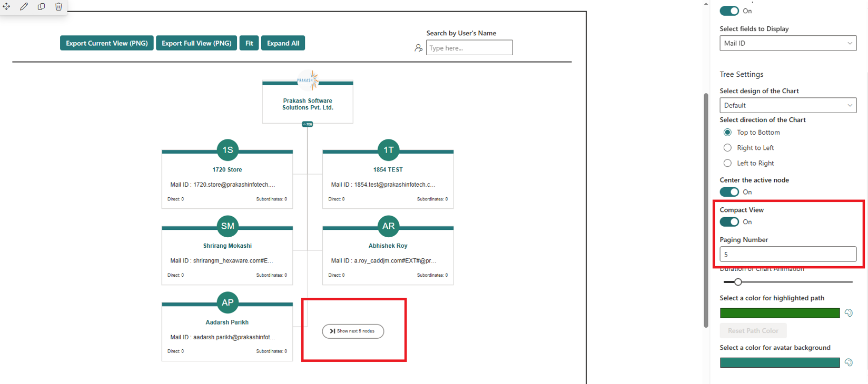Image resolution: width=868 pixels, height=384 pixels.
Task: Click the move web part icon
Action: pyautogui.click(x=6, y=6)
